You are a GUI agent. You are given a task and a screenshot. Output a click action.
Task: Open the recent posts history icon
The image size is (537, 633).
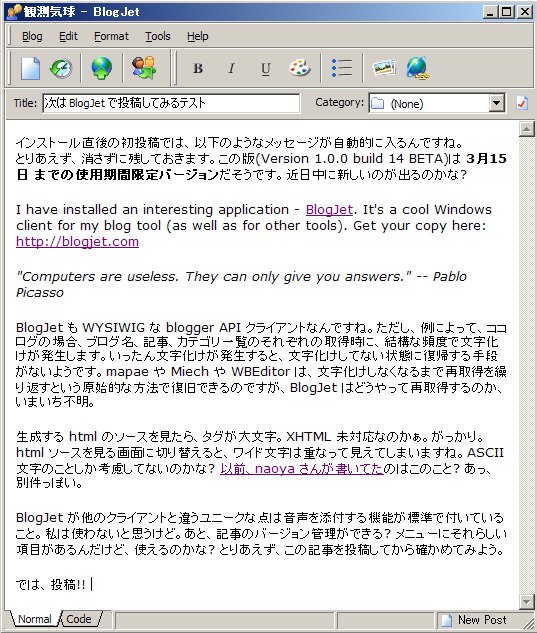(61, 68)
